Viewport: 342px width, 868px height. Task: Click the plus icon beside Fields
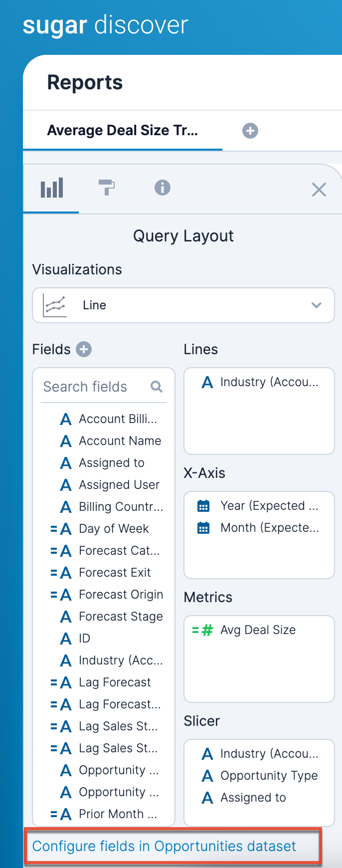(84, 349)
